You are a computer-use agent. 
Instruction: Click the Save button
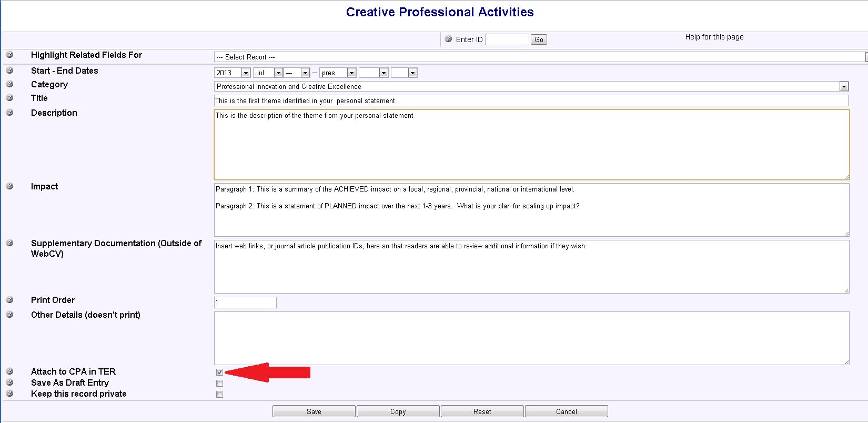tap(314, 411)
